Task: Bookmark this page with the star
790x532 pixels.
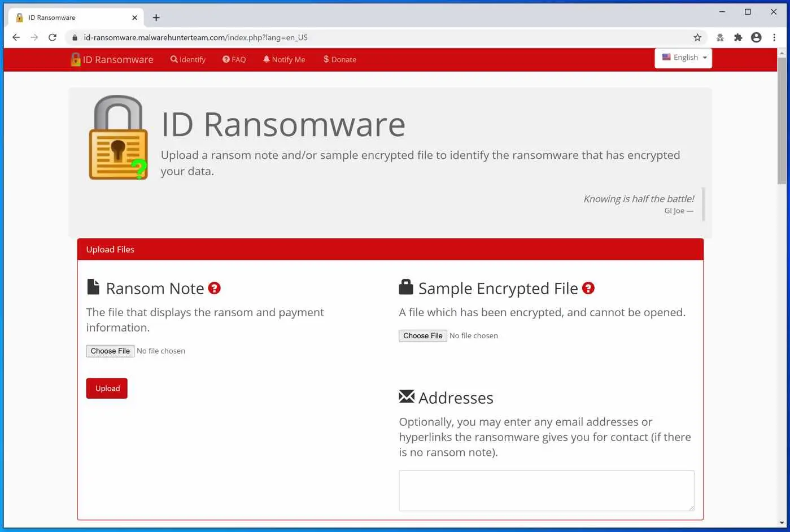Action: pyautogui.click(x=697, y=37)
